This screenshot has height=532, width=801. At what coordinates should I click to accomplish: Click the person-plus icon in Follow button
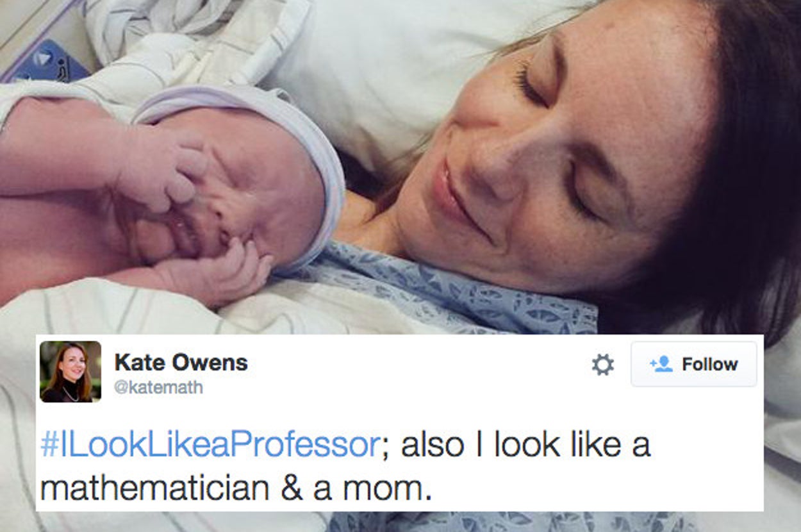[x=660, y=364]
